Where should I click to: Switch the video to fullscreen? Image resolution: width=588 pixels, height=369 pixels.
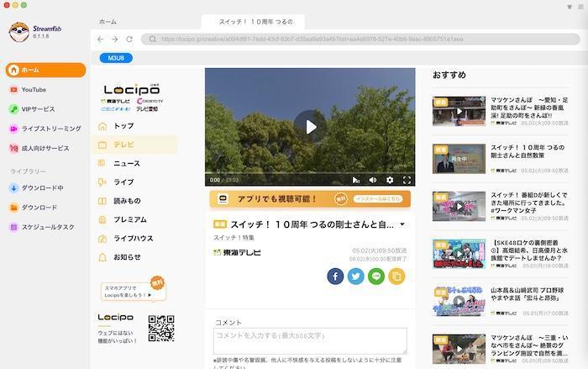click(x=407, y=180)
